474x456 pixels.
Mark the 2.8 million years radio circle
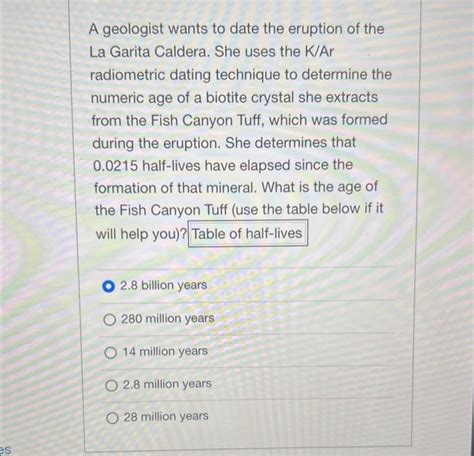click(x=111, y=385)
